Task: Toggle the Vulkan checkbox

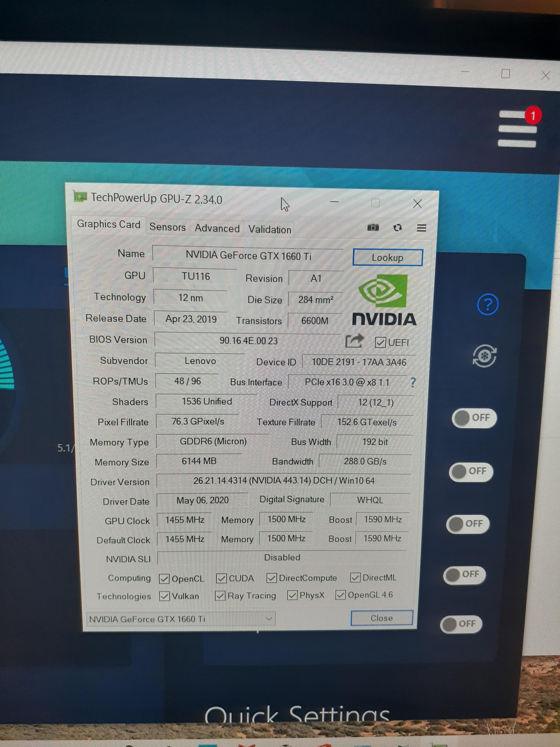Action: coord(164,596)
